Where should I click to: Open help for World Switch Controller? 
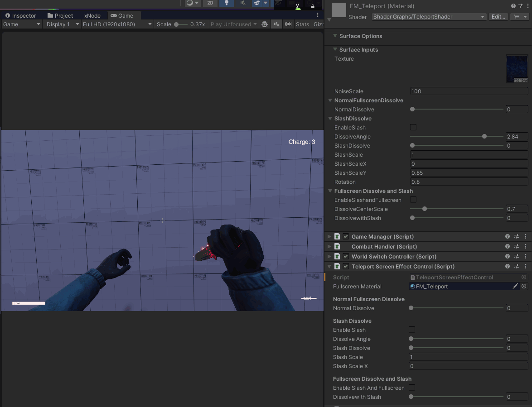[508, 257]
